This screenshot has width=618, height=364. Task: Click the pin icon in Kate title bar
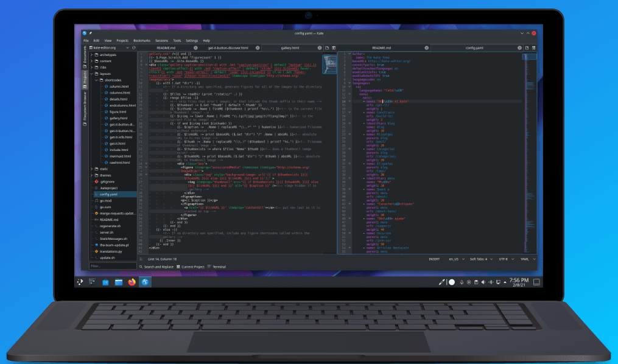click(90, 33)
